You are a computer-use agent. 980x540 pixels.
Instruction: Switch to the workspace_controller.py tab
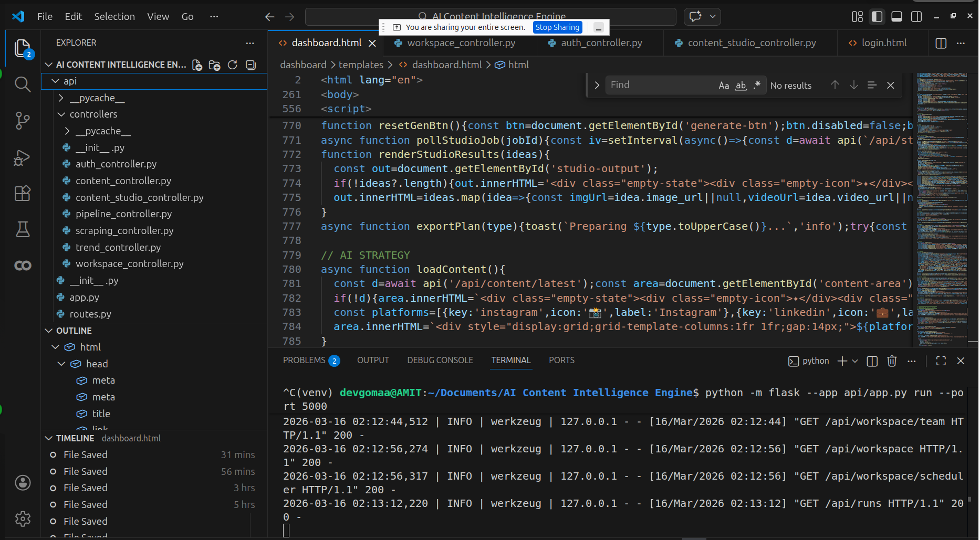click(x=461, y=43)
